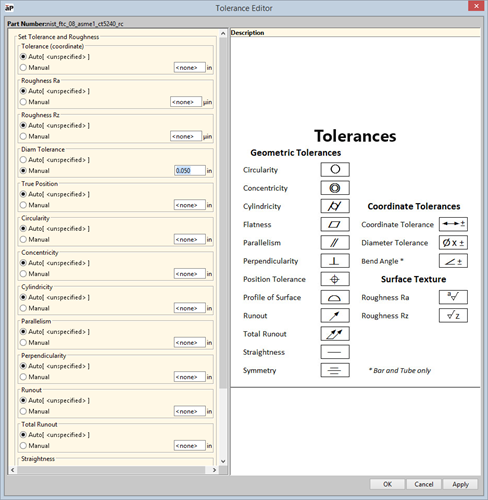Click the Cylindricity symbol icon
The width and height of the screenshot is (488, 500).
tap(335, 206)
